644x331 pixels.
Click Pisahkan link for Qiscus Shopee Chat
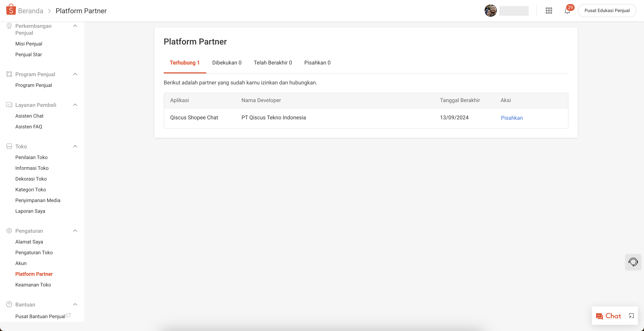(512, 118)
